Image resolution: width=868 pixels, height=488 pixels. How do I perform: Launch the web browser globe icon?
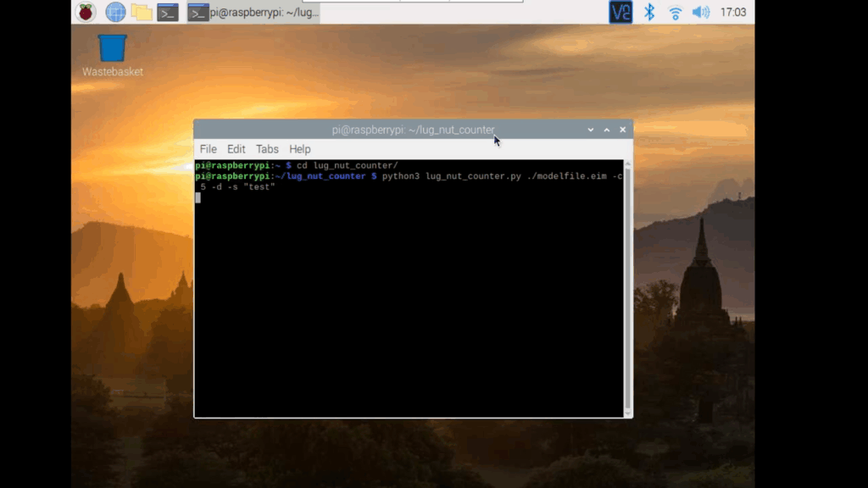(x=115, y=12)
